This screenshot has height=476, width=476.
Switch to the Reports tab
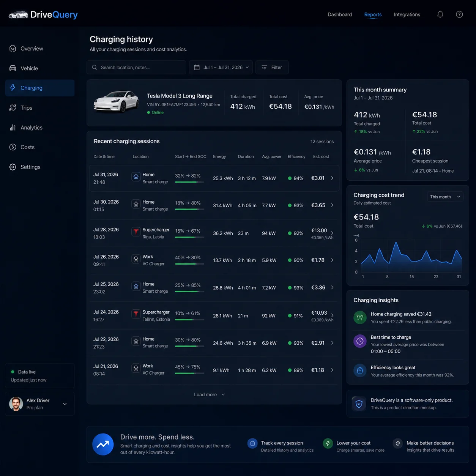[x=373, y=14]
